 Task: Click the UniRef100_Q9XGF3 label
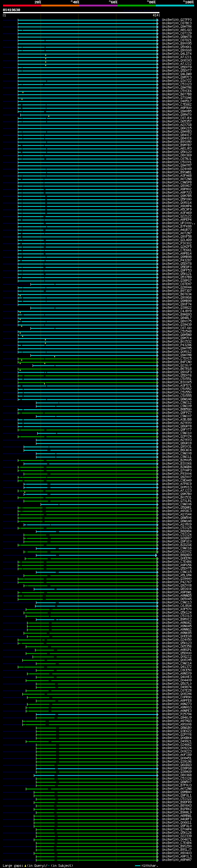[x=177, y=372]
